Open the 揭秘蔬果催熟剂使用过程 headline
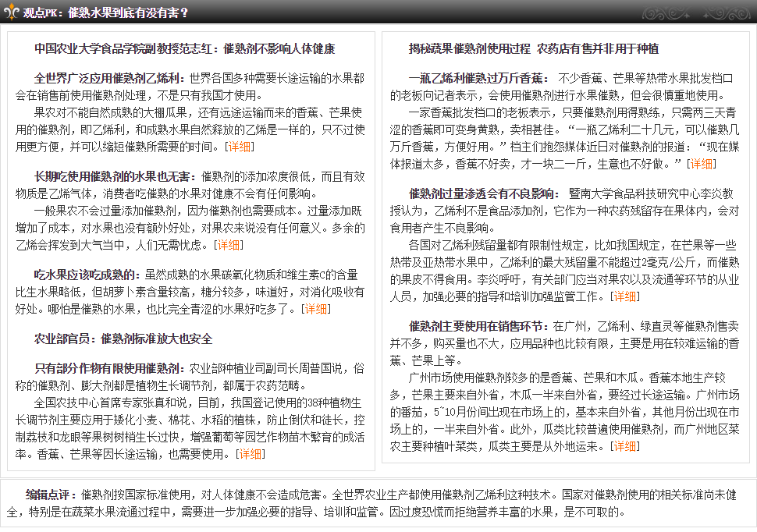The width and height of the screenshot is (757, 532). [x=533, y=49]
